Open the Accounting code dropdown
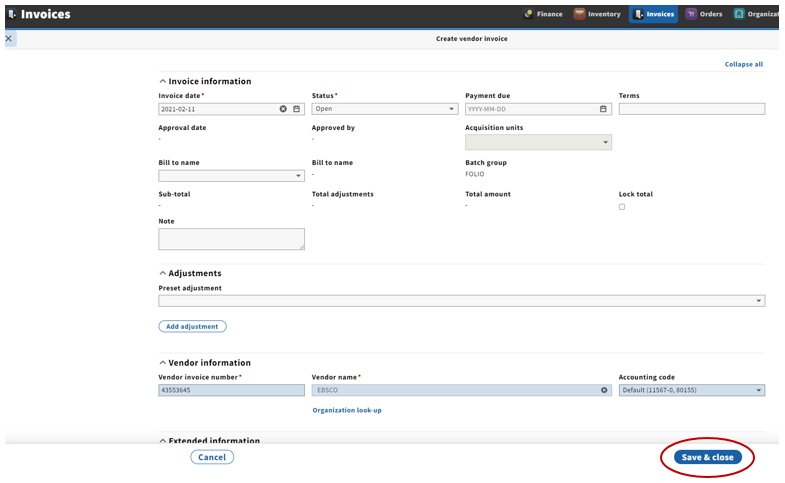The height and width of the screenshot is (483, 785). pos(691,390)
